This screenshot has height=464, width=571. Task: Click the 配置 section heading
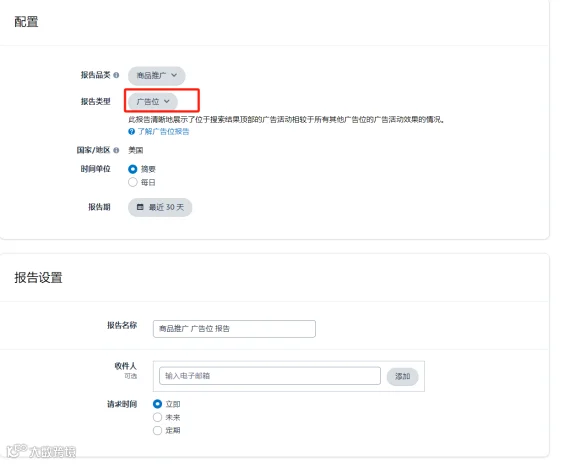(26, 21)
